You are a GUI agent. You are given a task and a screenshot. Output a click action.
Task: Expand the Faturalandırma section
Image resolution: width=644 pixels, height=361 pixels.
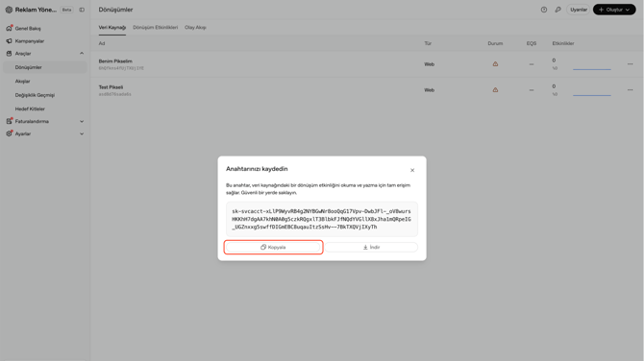pyautogui.click(x=82, y=121)
